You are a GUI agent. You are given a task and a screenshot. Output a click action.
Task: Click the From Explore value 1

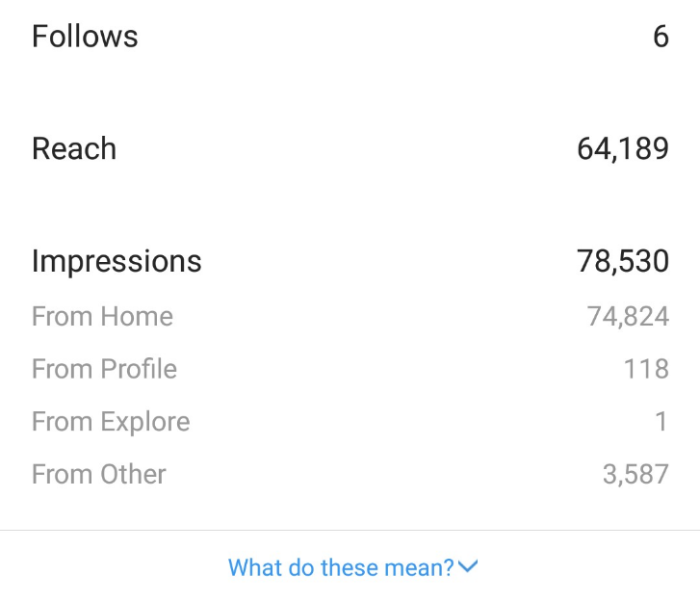pyautogui.click(x=661, y=422)
